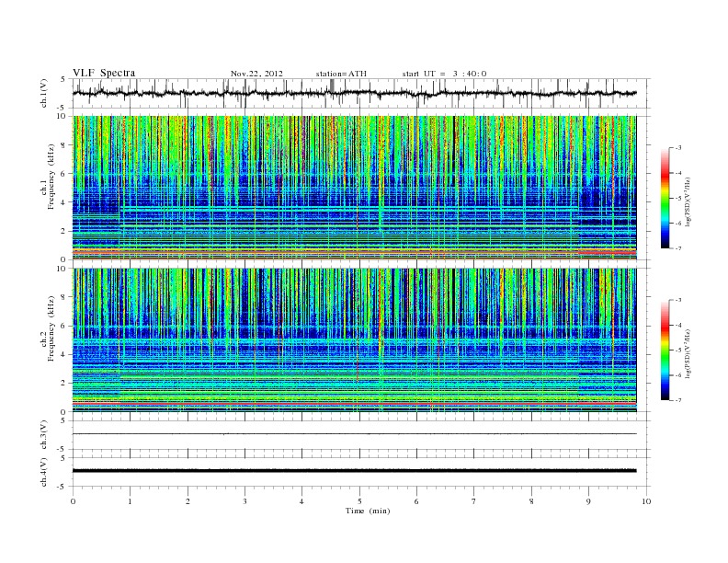Click the "VLF Spectra" plot title

tap(104, 73)
